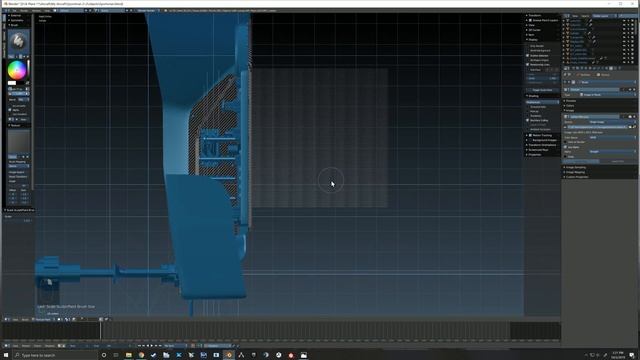Open the viewport Brush menu
Screen dimensions: 640x360
tap(25, 320)
